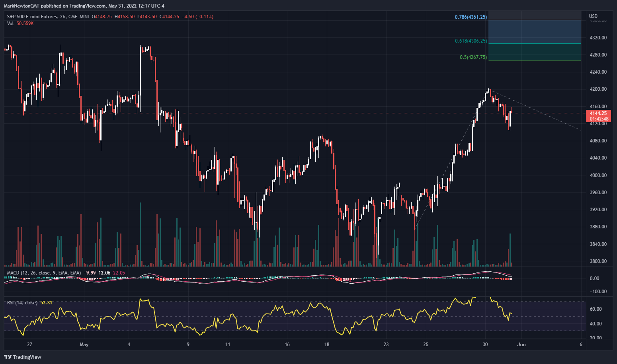Click the high value H4158.50
The width and height of the screenshot is (617, 364).
click(x=125, y=17)
